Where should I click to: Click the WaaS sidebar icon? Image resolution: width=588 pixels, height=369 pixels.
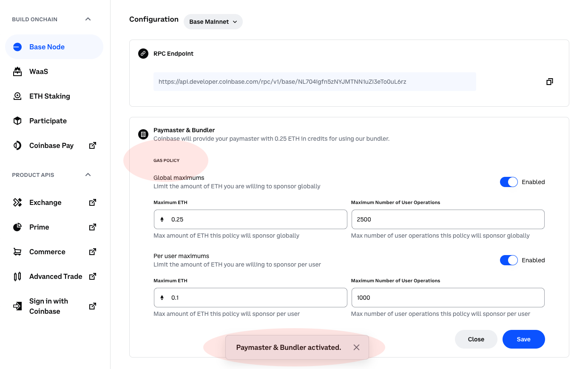tap(17, 71)
